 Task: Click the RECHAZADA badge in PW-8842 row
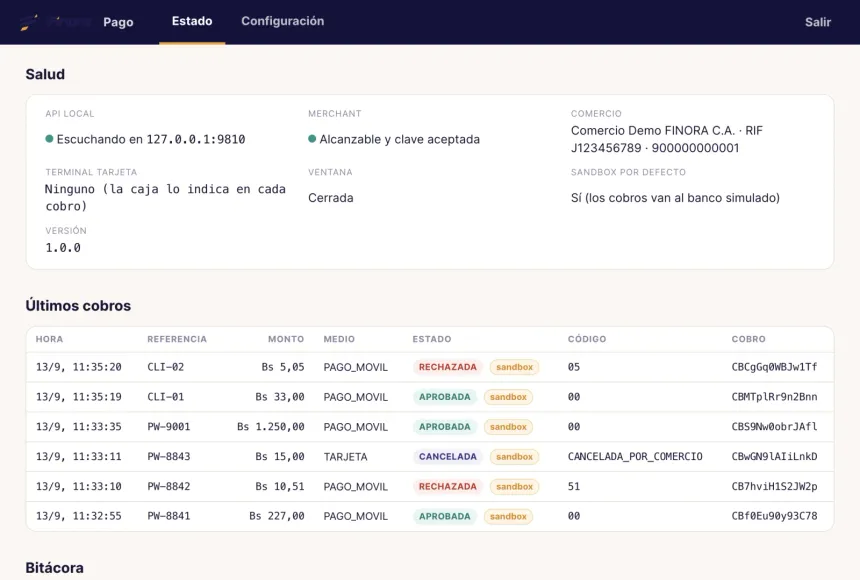[448, 486]
